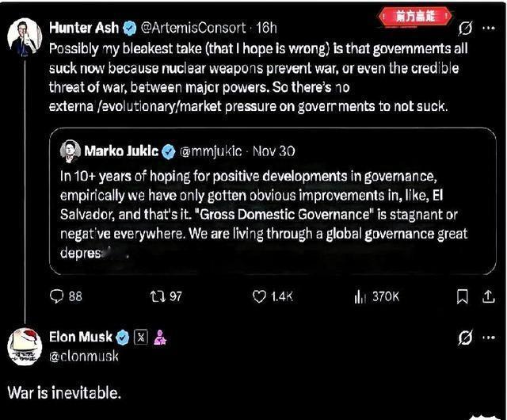Open Elon Musk profile avatar
This screenshot has height=420, width=507.
click(x=25, y=346)
